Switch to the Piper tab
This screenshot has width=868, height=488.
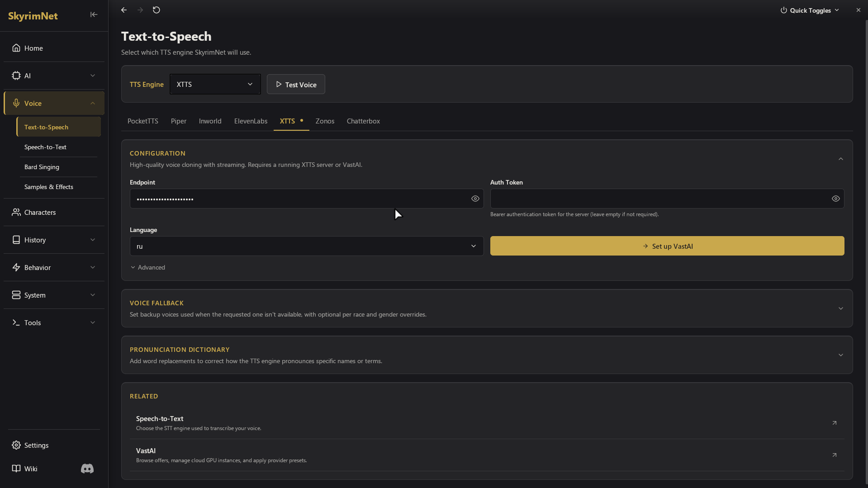point(179,121)
